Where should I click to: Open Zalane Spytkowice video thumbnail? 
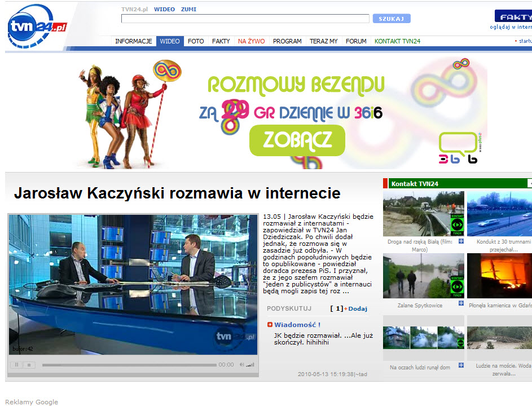424,276
